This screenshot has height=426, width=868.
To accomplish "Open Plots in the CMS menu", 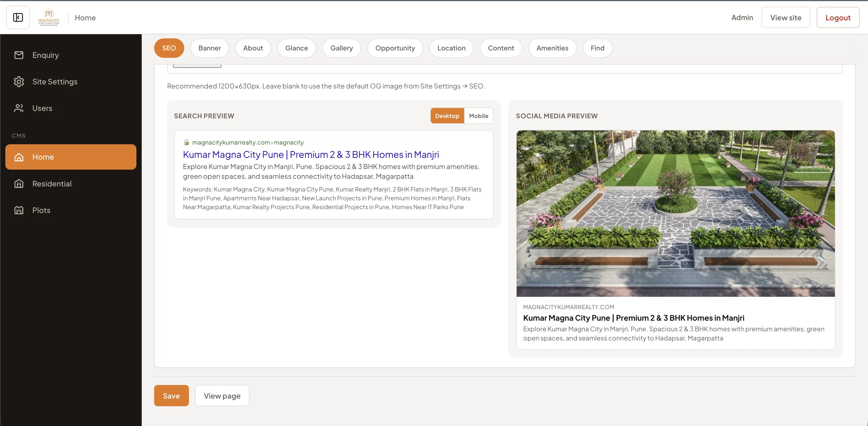I will tap(71, 210).
